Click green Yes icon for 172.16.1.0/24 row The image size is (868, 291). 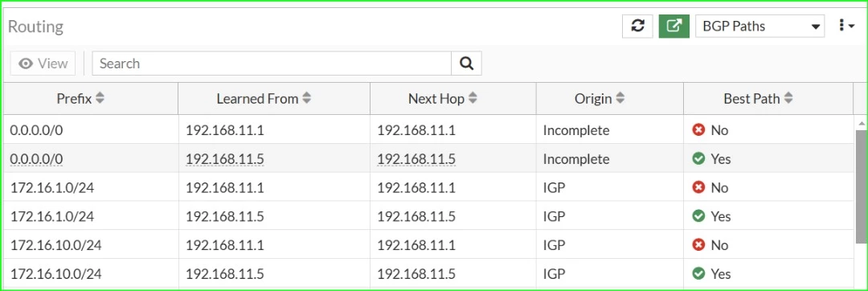pyautogui.click(x=698, y=216)
